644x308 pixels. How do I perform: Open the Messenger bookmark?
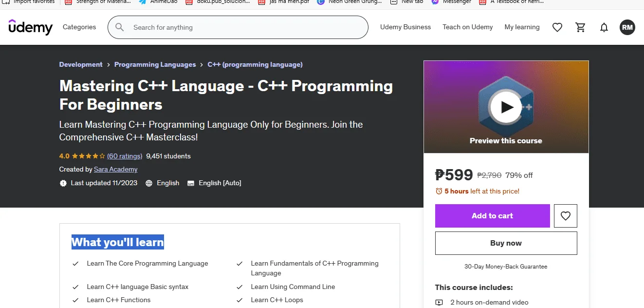(451, 2)
